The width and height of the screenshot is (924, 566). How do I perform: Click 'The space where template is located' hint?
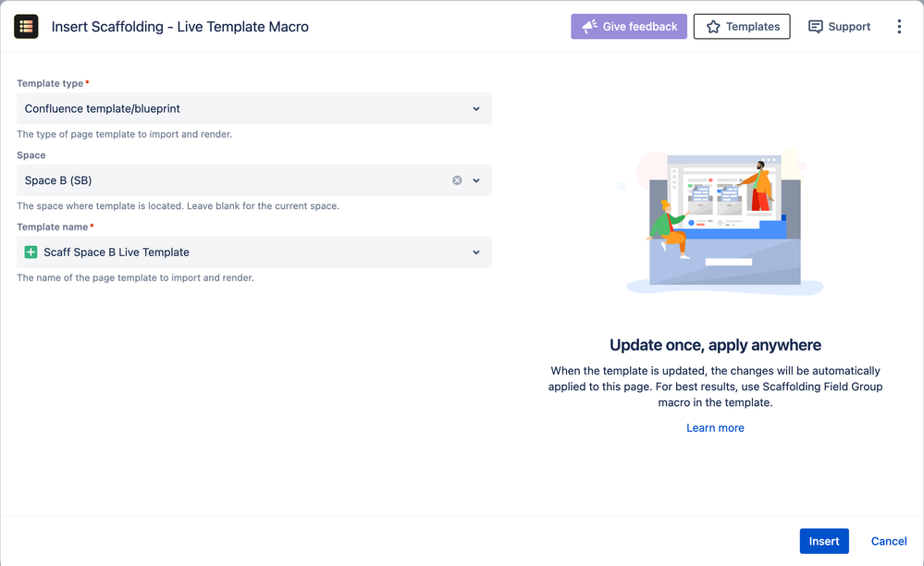(178, 206)
